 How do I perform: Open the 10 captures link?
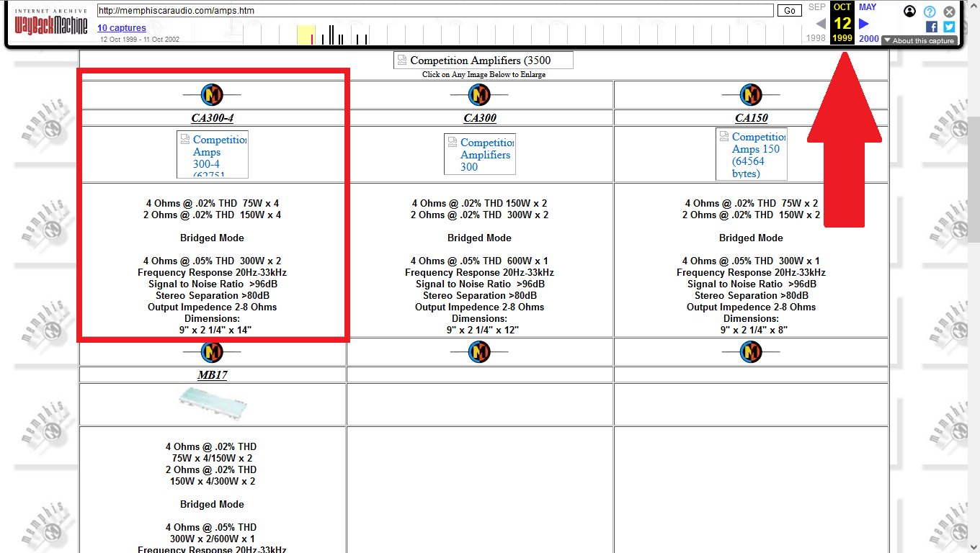point(122,28)
